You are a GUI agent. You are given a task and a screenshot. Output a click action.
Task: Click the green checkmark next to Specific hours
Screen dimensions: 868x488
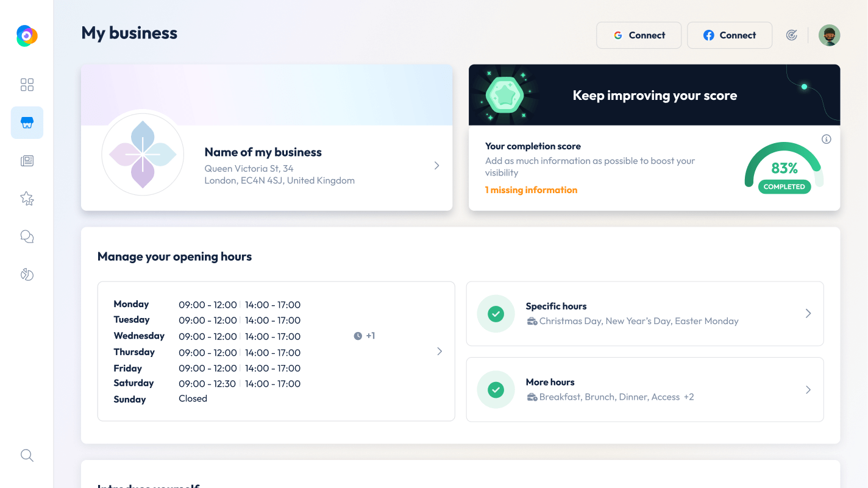coord(496,314)
